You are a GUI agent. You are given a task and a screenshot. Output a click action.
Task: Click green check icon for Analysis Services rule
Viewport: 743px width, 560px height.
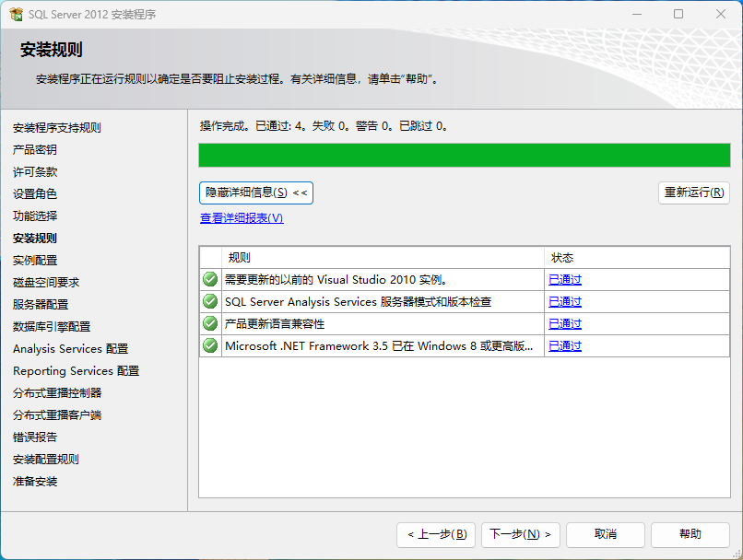[x=210, y=301]
